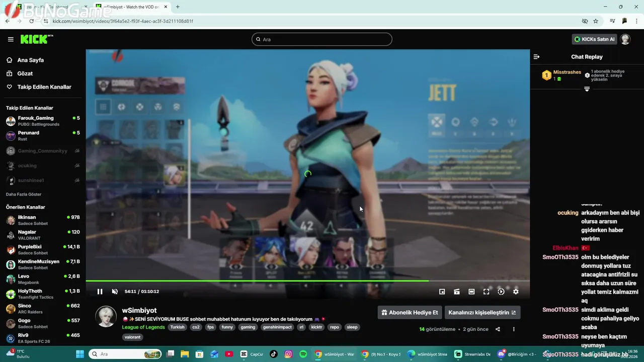The image size is (644, 362).
Task: Click the wSimbiyot channel name
Action: point(139,311)
